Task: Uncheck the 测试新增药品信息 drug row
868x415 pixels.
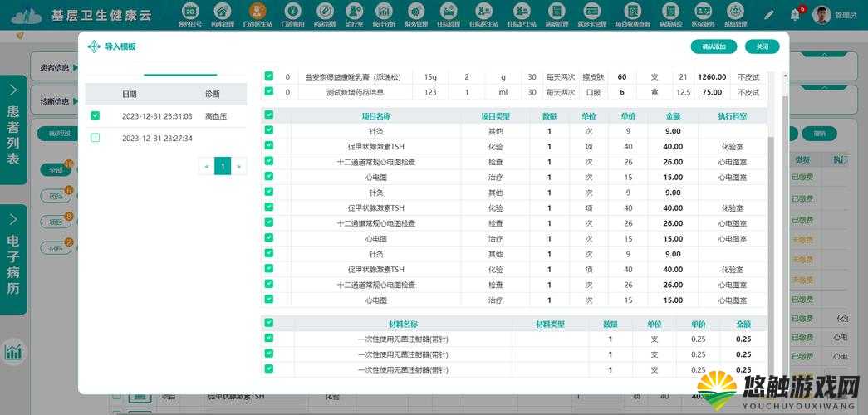Action: click(268, 92)
